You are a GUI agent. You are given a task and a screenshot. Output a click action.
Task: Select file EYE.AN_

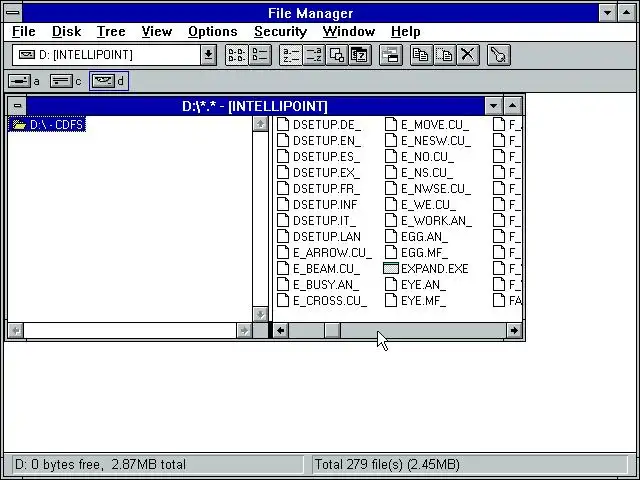tap(416, 284)
